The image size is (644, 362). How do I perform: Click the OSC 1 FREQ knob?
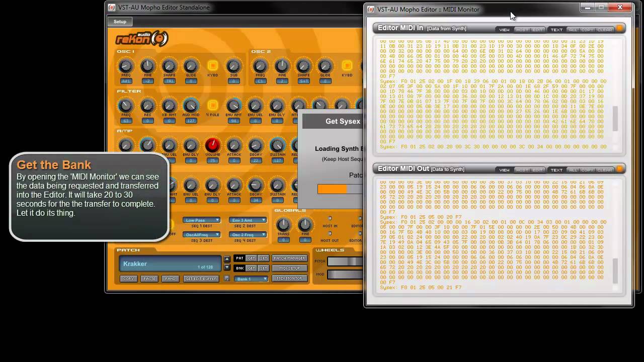click(126, 66)
